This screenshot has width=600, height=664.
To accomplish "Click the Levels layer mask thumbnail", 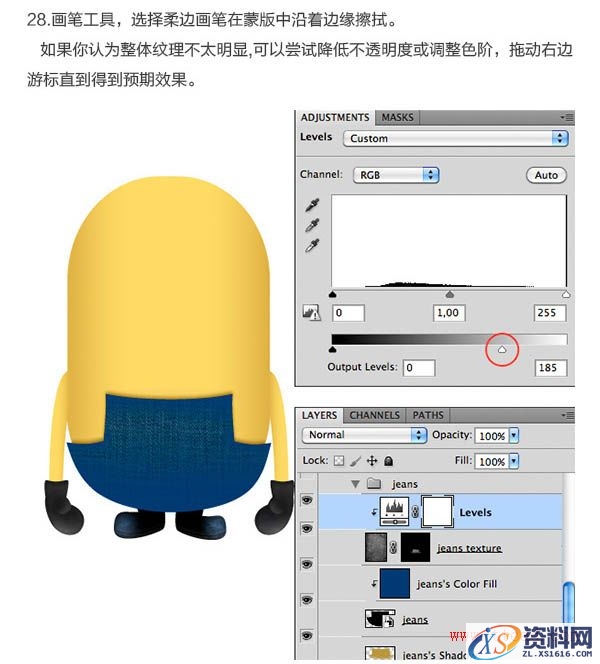I will pos(437,512).
